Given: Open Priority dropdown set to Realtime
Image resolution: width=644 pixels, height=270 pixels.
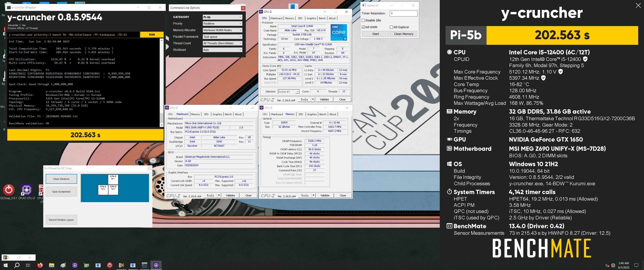Looking at the screenshot, I should tap(222, 24).
